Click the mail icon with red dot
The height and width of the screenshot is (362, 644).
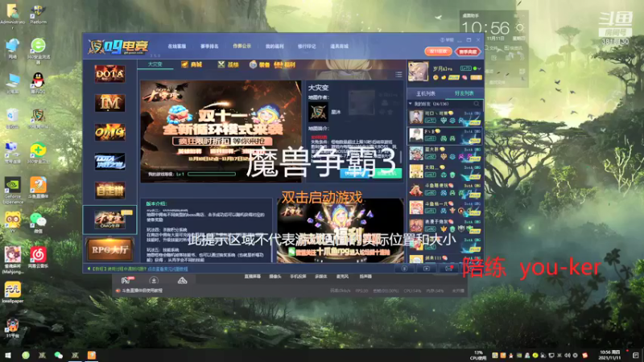449,269
